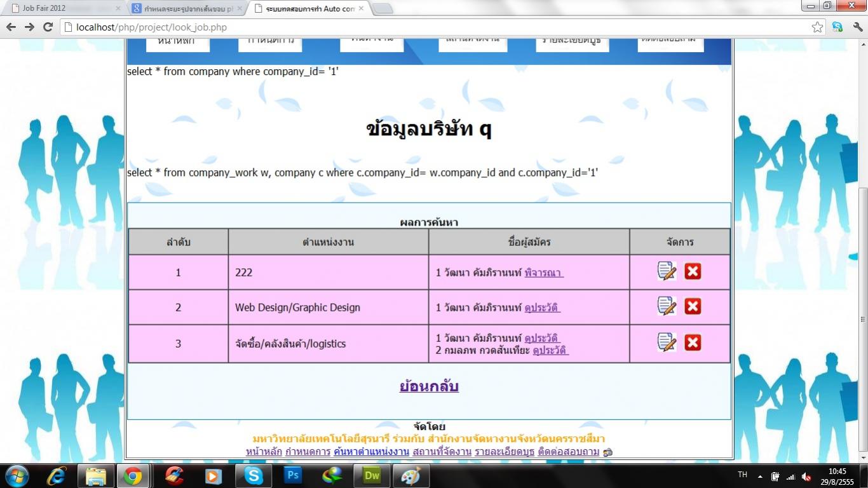Image resolution: width=868 pixels, height=488 pixels.
Task: Click the ลำดับ column header
Action: pyautogui.click(x=179, y=242)
